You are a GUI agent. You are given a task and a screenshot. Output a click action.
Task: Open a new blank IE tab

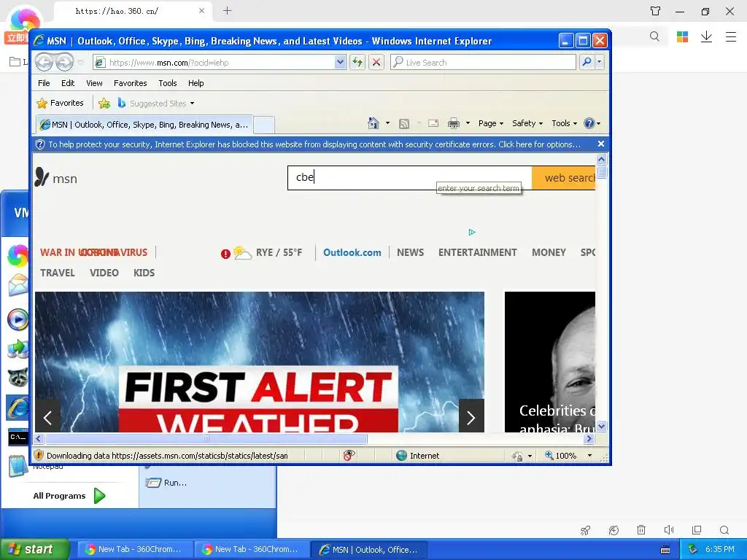264,125
